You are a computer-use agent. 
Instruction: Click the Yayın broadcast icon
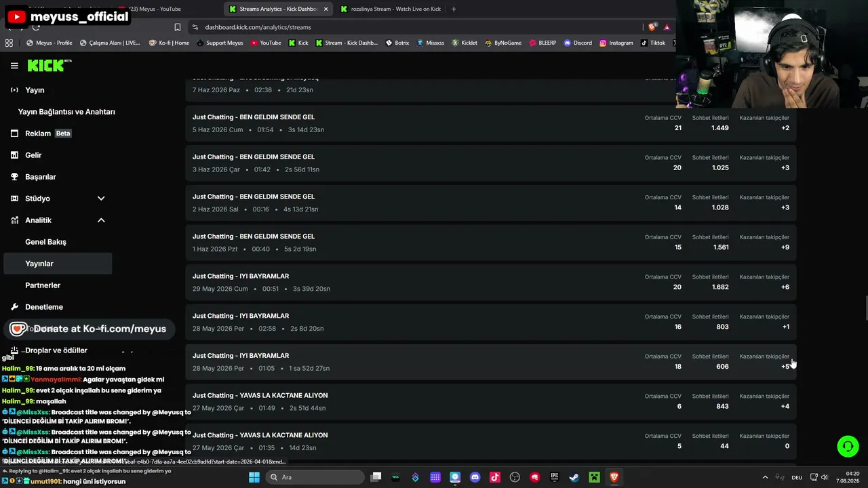pyautogui.click(x=14, y=90)
